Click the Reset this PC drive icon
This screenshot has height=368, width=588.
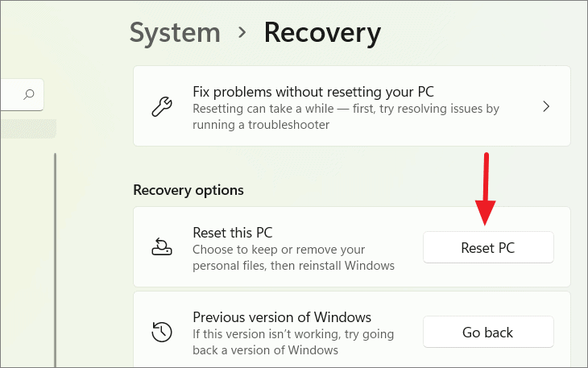pos(162,246)
